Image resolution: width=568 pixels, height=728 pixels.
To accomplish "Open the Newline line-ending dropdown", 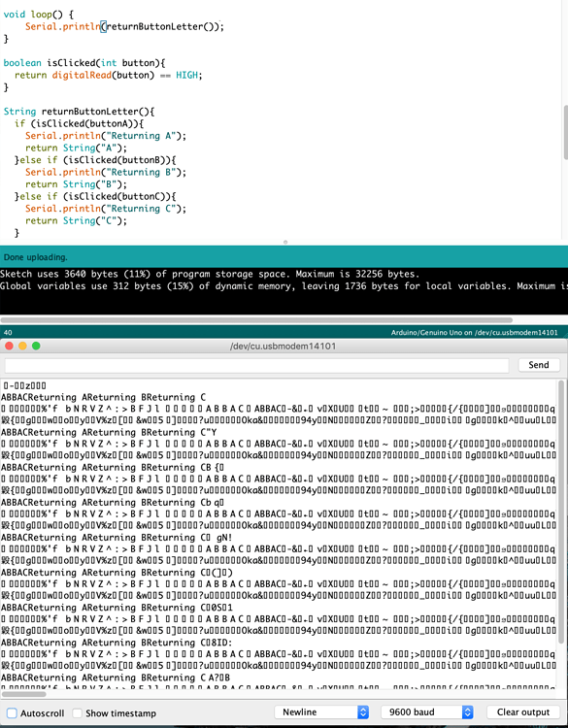I will coord(321,712).
